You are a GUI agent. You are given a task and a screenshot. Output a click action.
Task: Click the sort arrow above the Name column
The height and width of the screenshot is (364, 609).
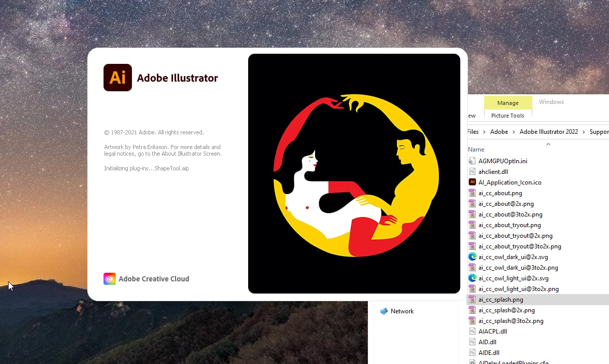(548, 144)
